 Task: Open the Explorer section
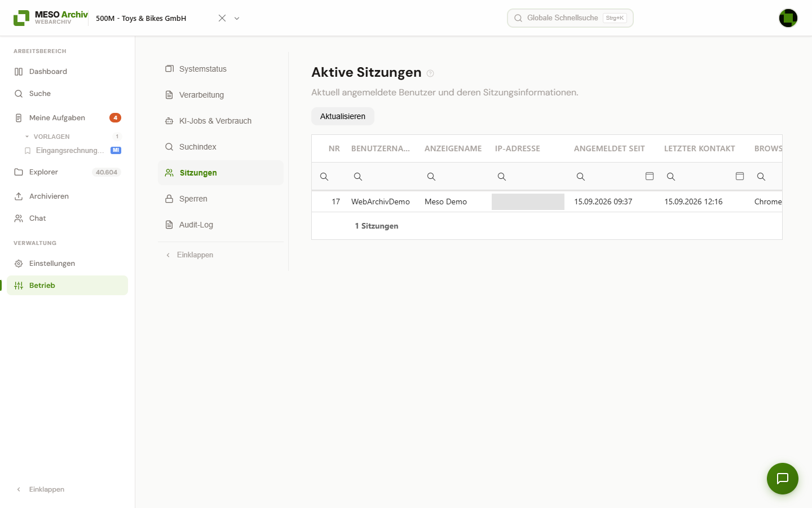tap(68, 172)
